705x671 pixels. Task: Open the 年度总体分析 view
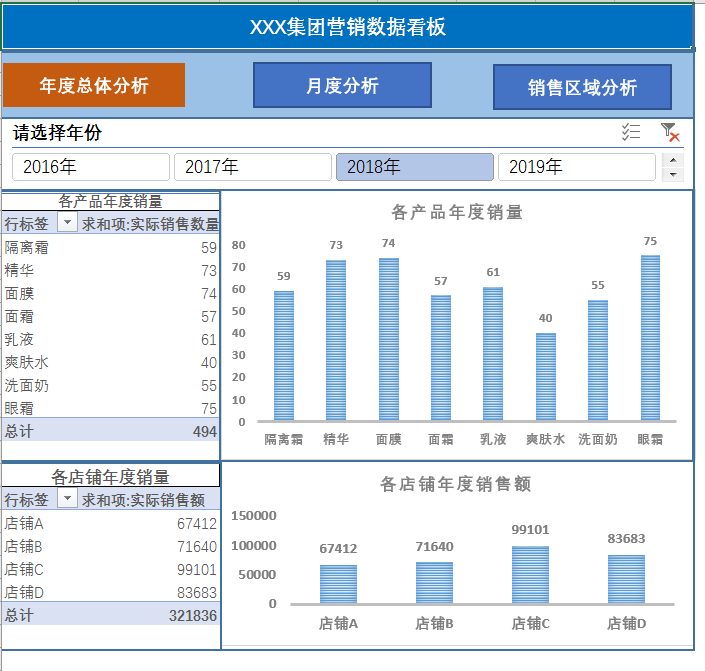point(94,85)
